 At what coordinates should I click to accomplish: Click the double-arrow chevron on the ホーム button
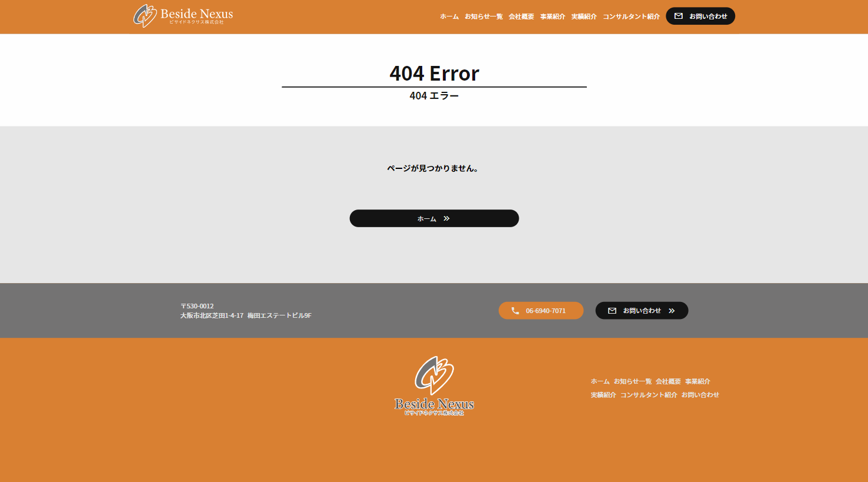coord(447,218)
